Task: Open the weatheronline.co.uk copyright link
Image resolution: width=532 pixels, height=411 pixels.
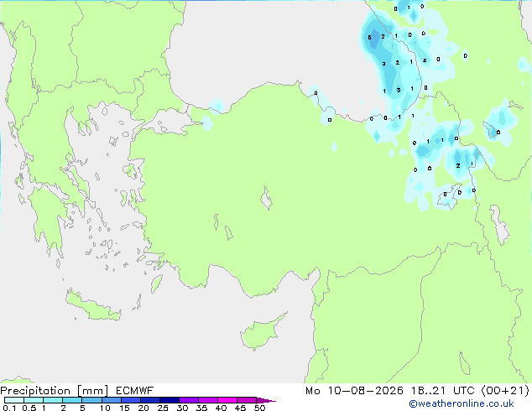Action: pos(462,403)
